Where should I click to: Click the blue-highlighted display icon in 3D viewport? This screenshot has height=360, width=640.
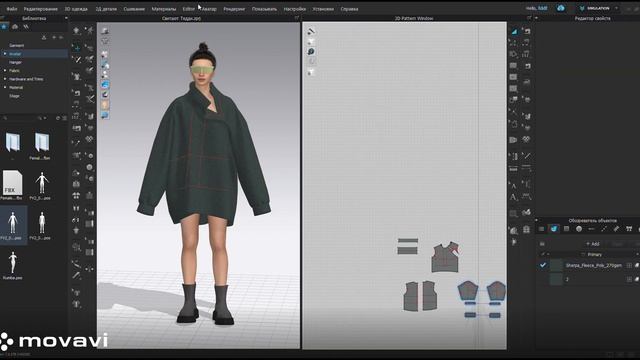tap(105, 84)
